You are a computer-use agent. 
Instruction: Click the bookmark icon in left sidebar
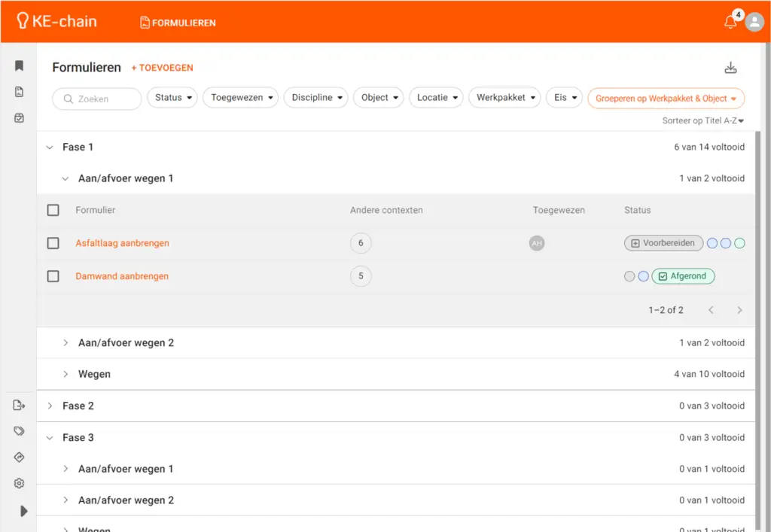click(x=20, y=66)
